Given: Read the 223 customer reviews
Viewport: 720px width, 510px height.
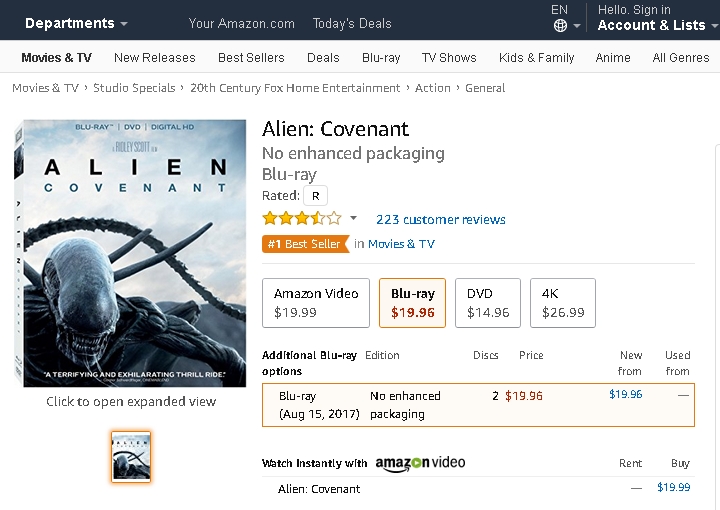Looking at the screenshot, I should 440,219.
